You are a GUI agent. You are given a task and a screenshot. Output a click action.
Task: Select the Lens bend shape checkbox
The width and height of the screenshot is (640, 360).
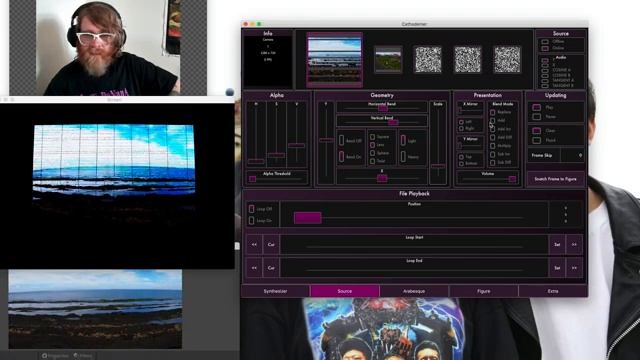372,145
